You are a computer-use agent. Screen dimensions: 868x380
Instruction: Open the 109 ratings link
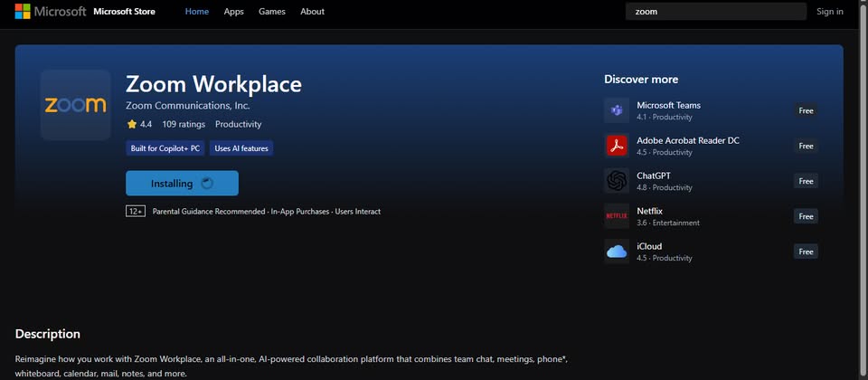[x=184, y=124]
